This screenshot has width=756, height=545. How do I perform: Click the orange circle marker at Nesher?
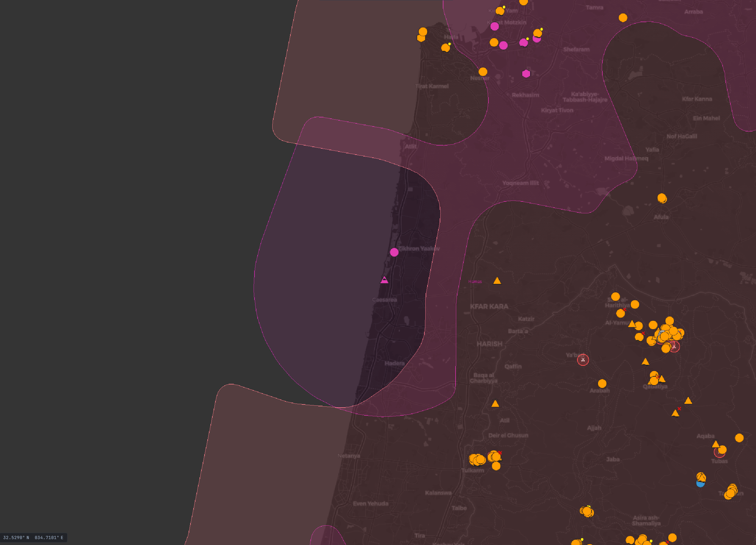click(483, 72)
